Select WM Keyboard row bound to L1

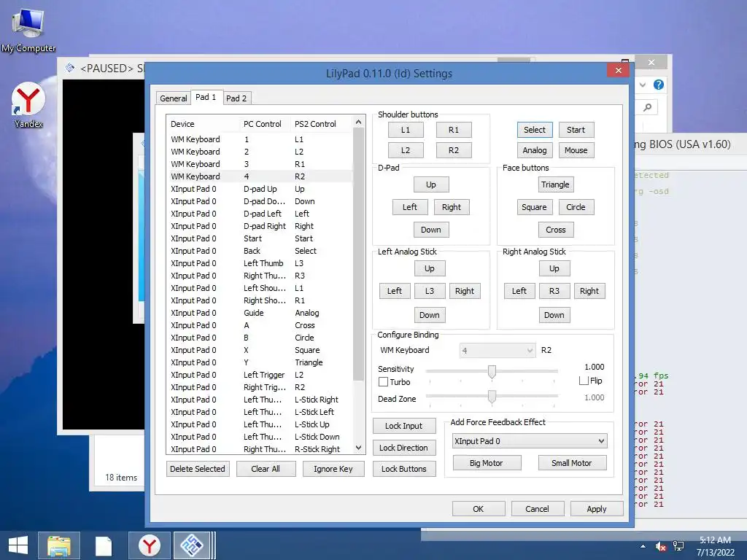[260, 139]
